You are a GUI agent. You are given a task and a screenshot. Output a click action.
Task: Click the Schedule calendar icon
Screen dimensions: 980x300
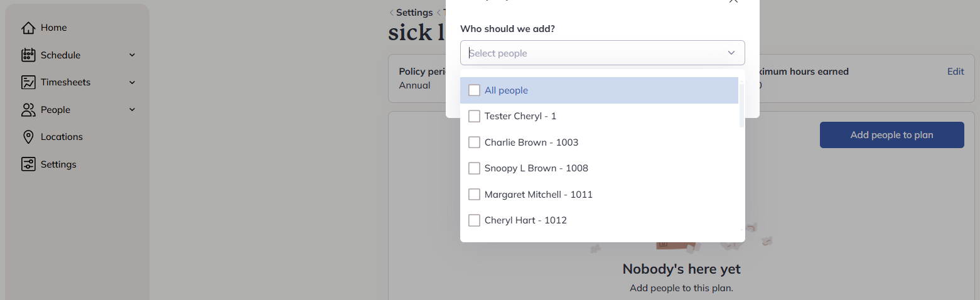(x=28, y=55)
